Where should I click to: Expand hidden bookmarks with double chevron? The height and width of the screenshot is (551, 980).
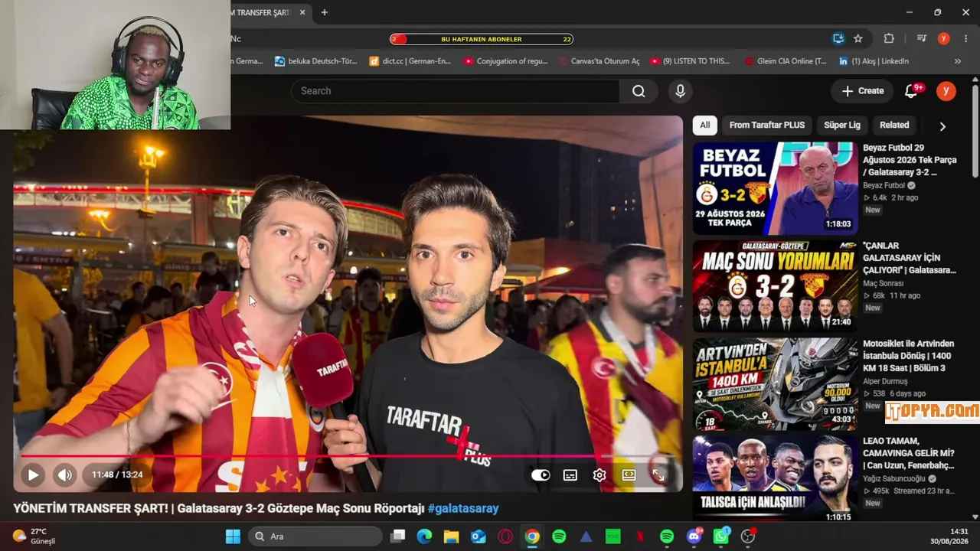click(957, 61)
